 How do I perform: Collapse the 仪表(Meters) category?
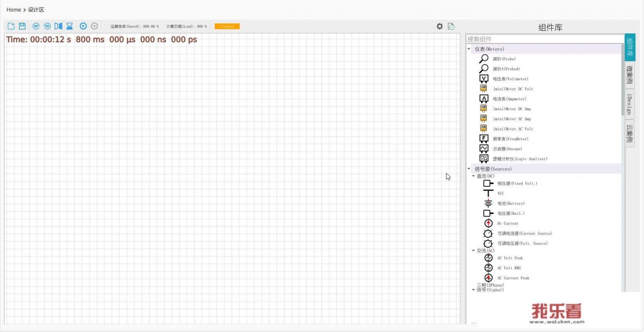(469, 49)
